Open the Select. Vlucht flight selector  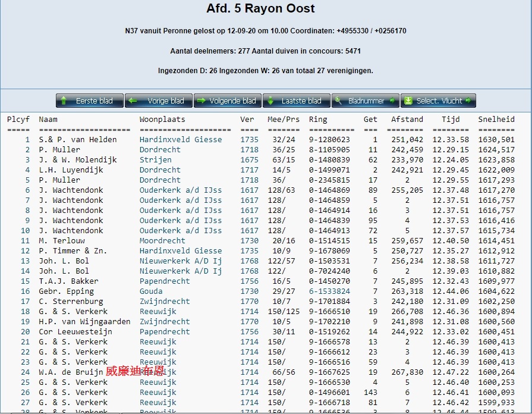pos(438,101)
